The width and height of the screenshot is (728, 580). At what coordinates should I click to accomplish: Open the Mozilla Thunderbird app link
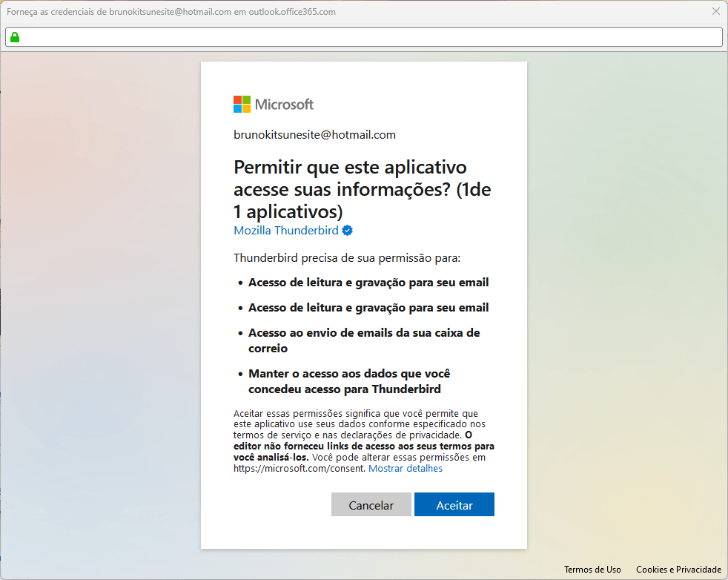click(x=286, y=231)
